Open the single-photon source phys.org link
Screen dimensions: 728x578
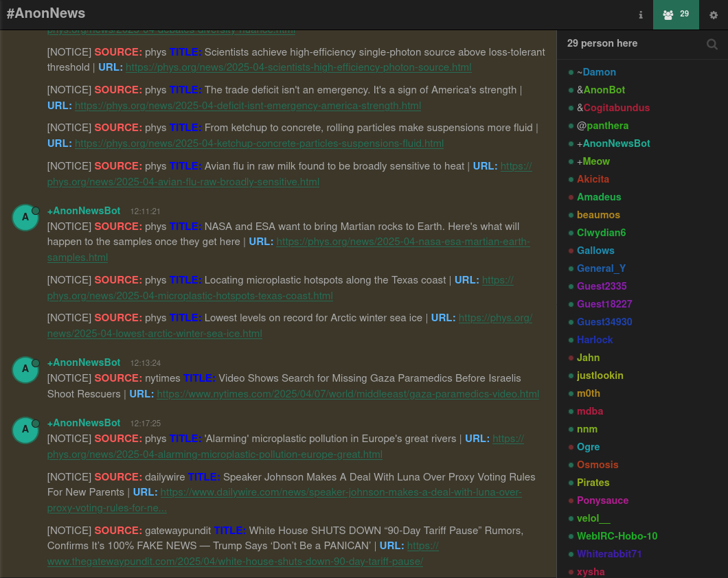click(298, 67)
